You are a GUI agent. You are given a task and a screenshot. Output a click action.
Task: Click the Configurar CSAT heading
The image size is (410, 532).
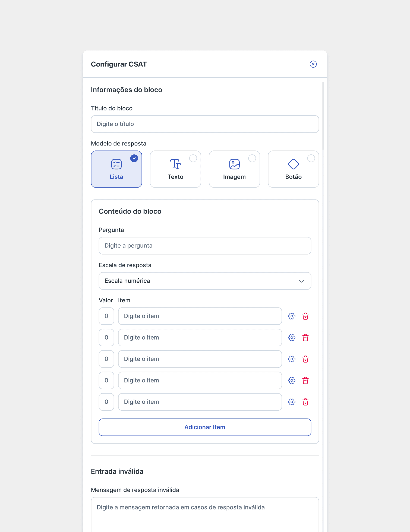click(x=119, y=64)
